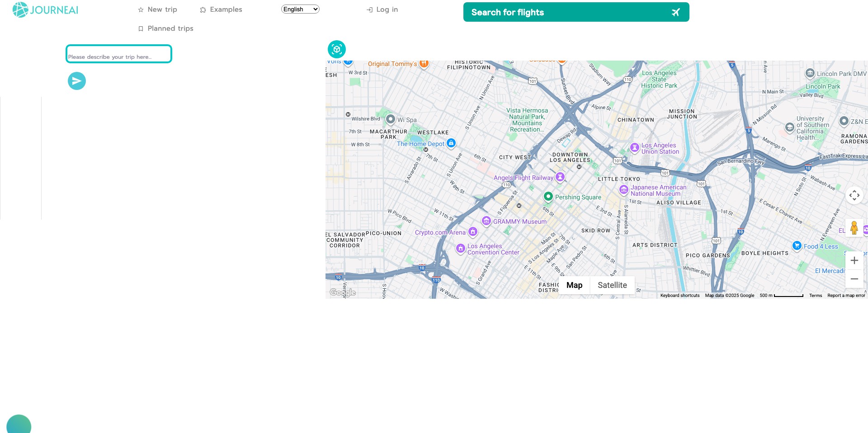Click the login arrow icon
This screenshot has height=433, width=868.
369,10
